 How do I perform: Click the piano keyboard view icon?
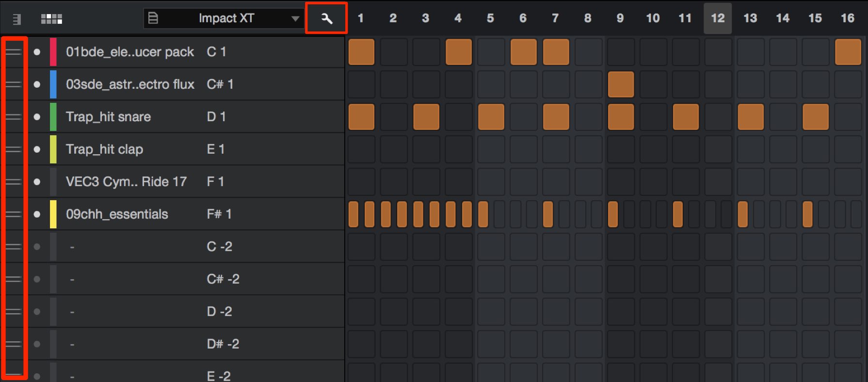point(17,19)
